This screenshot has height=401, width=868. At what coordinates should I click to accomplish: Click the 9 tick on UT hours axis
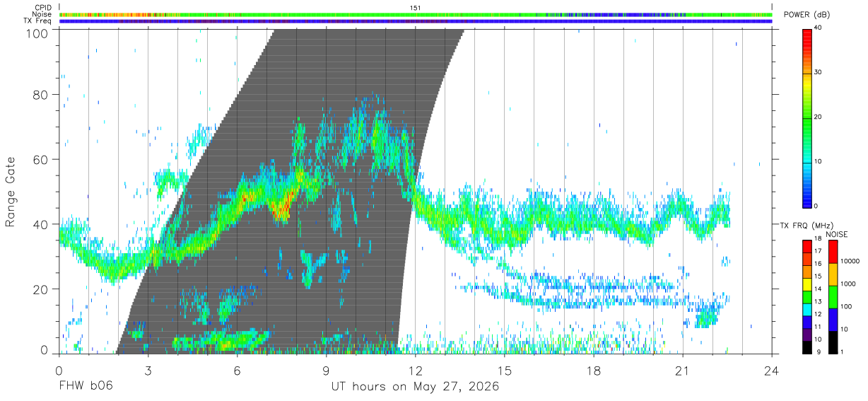point(326,370)
